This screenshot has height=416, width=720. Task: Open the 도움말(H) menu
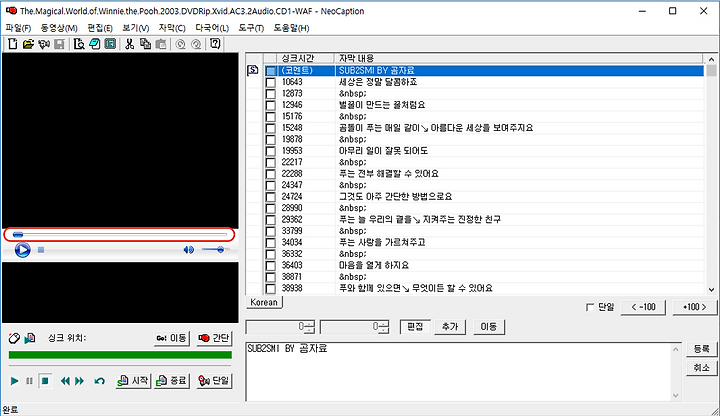click(x=291, y=28)
